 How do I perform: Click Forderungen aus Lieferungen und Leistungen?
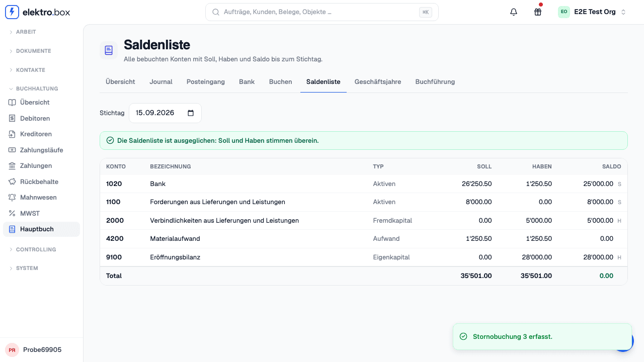(x=218, y=202)
